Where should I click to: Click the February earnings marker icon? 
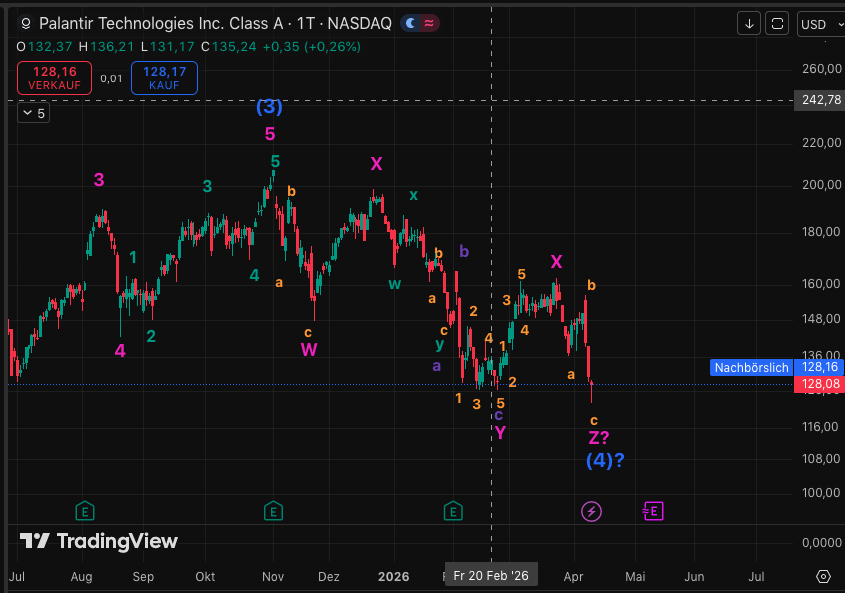[x=453, y=511]
